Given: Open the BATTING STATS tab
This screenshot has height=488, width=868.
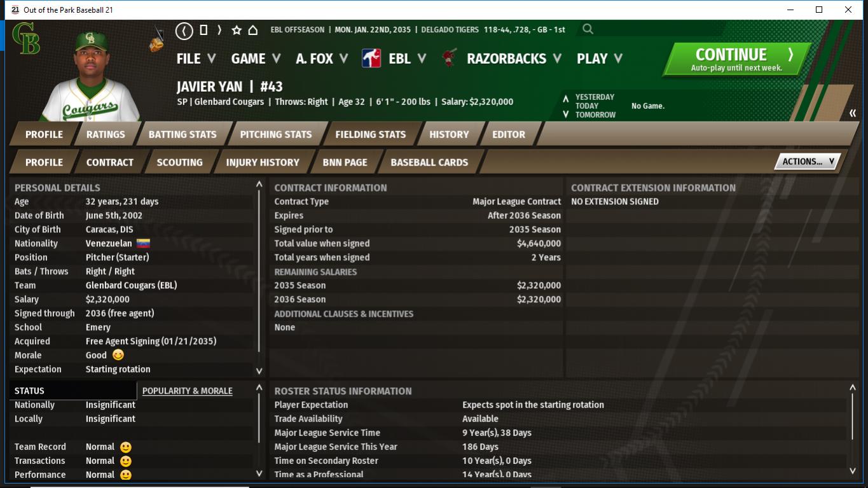Looking at the screenshot, I should (183, 134).
